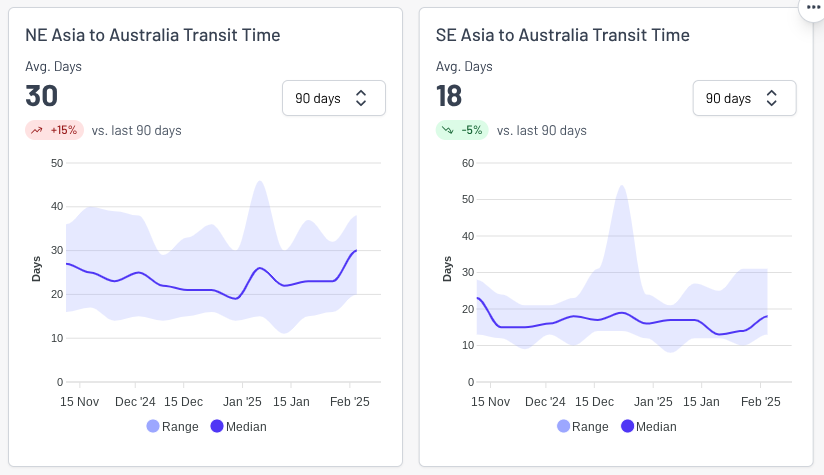Open the three-dots more options menu
The image size is (824, 475).
click(812, 7)
